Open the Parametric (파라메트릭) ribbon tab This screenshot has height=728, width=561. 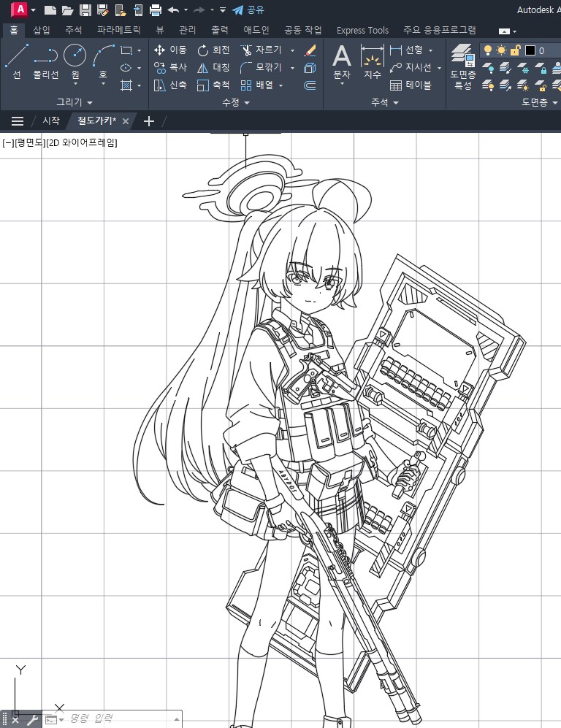click(x=118, y=30)
